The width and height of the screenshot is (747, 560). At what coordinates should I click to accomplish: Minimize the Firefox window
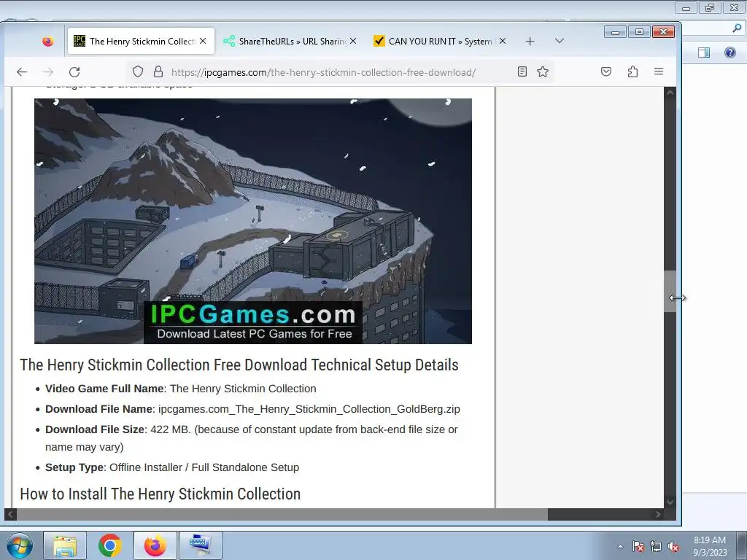pos(615,32)
